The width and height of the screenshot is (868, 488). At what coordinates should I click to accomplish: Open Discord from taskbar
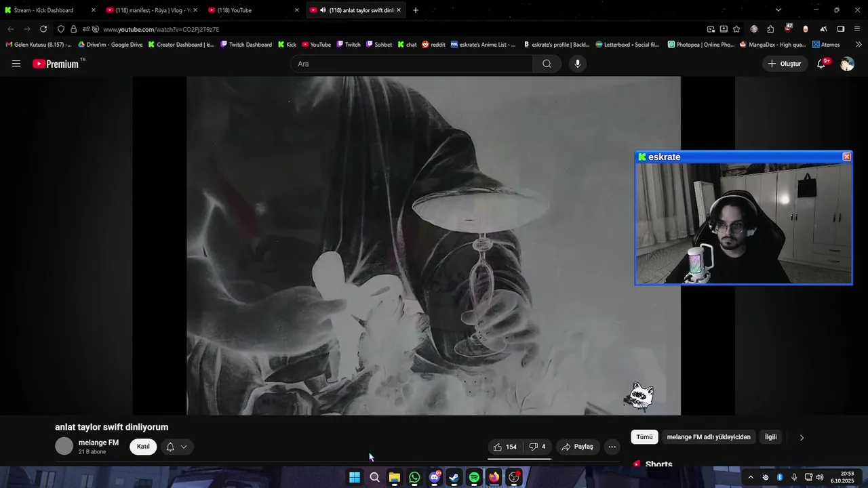click(x=435, y=477)
